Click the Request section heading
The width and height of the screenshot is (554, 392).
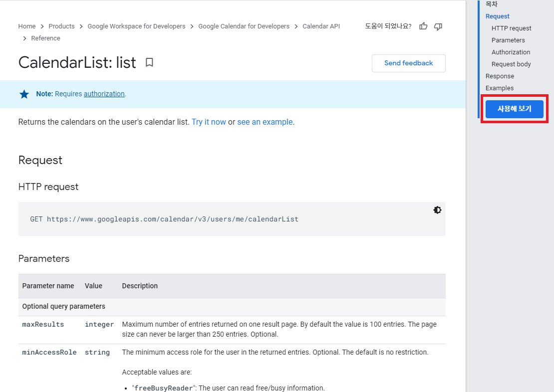(x=40, y=160)
